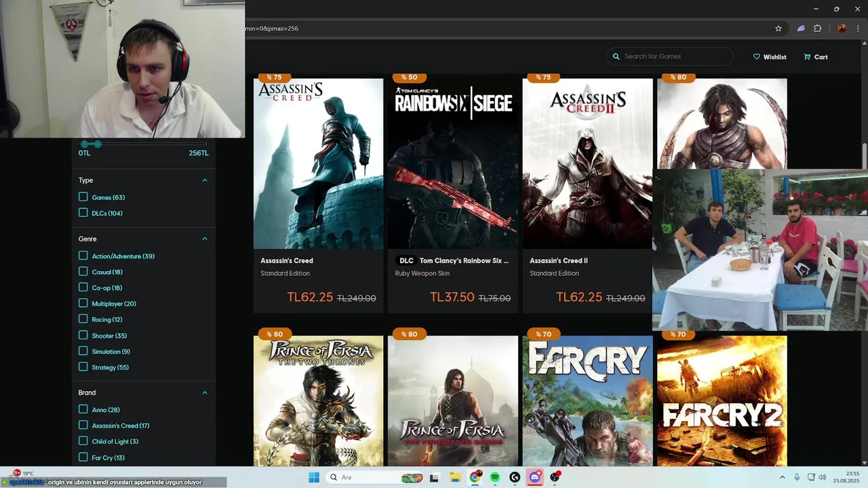This screenshot has width=868, height=488.
Task: Move the price slider's minimum handle
Action: pyautogui.click(x=85, y=144)
